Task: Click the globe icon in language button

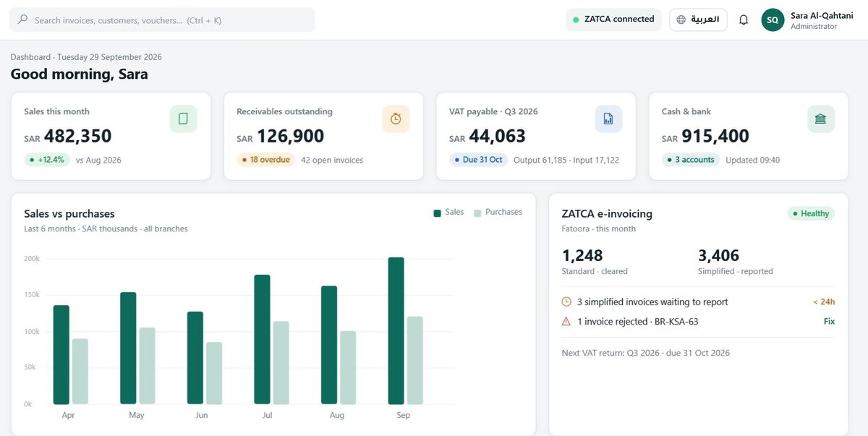Action: click(x=681, y=20)
